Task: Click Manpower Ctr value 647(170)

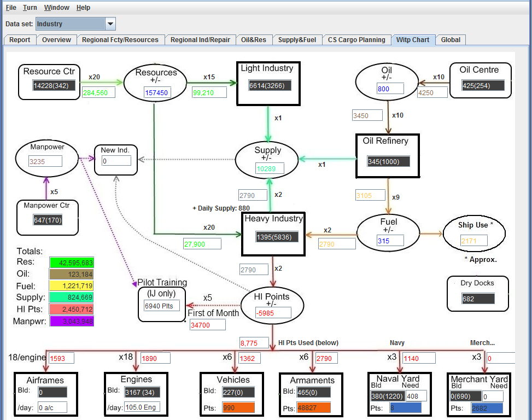Action: click(x=48, y=220)
